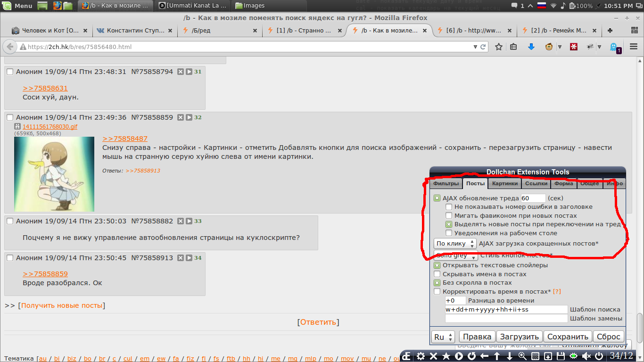Click the magnifier zoom icon in Dollchan toolbar
The height and width of the screenshot is (362, 644).
pos(522,356)
